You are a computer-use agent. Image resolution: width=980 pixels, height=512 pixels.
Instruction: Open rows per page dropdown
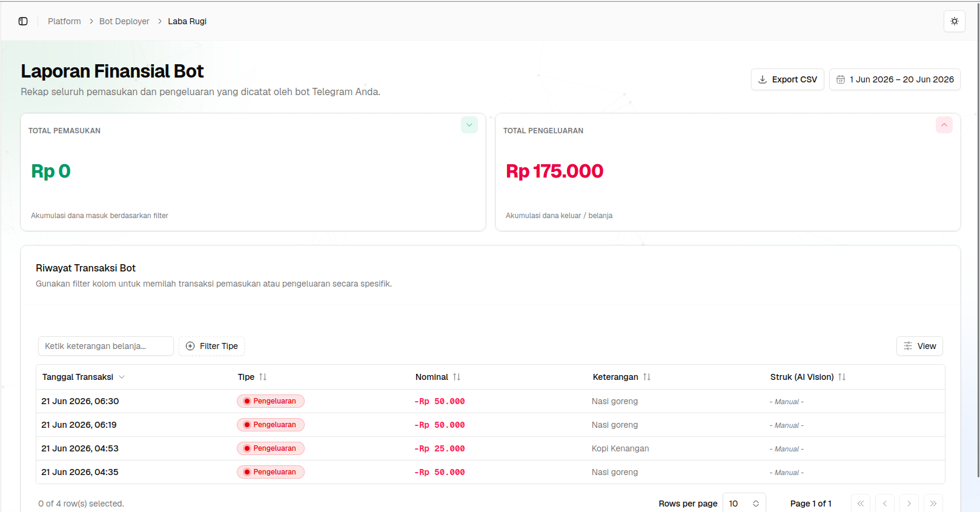(x=744, y=504)
